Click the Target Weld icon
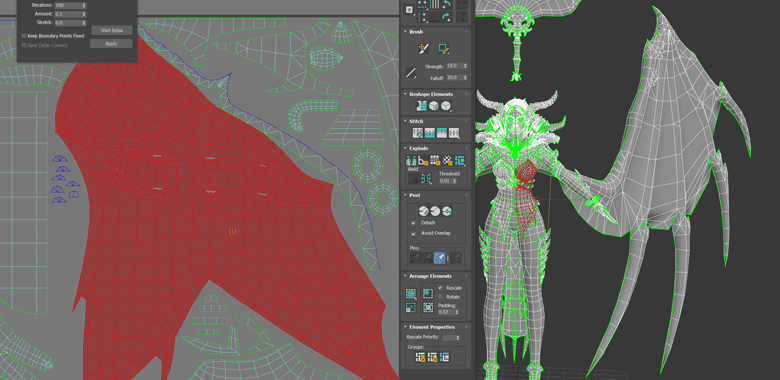 (414, 178)
